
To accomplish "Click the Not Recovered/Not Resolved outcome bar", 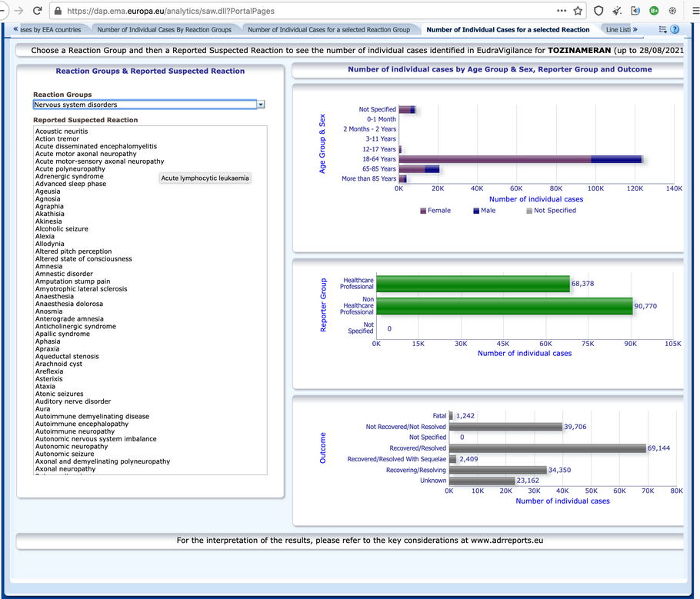I will [x=506, y=427].
